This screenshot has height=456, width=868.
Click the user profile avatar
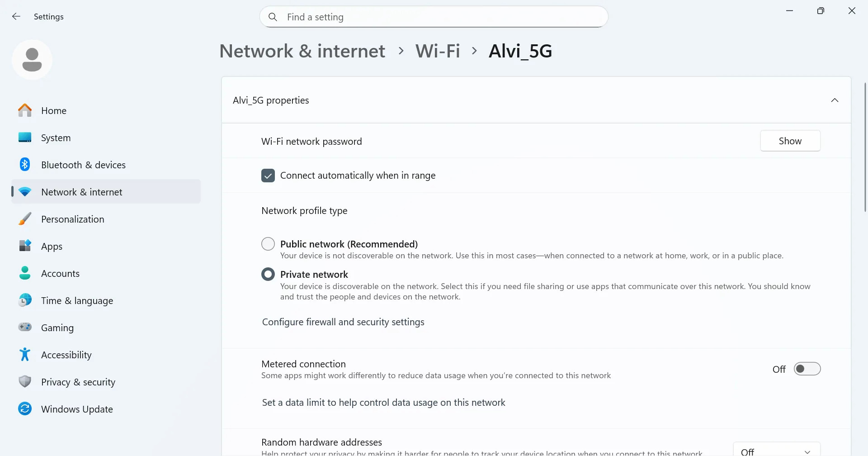[x=32, y=59]
